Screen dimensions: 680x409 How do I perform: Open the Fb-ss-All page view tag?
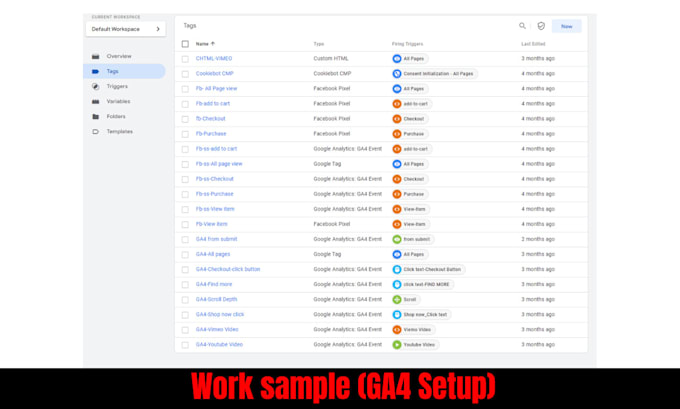click(x=219, y=164)
